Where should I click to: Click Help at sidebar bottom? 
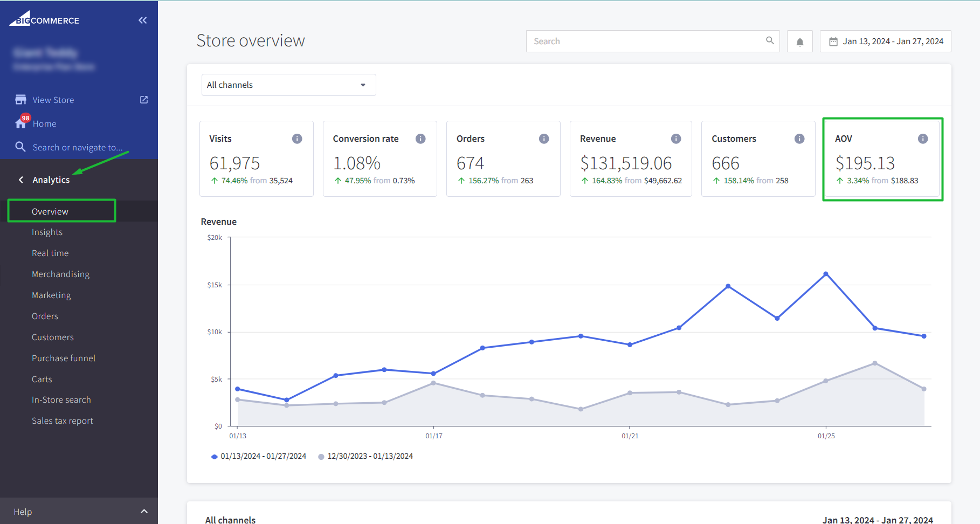[x=23, y=512]
